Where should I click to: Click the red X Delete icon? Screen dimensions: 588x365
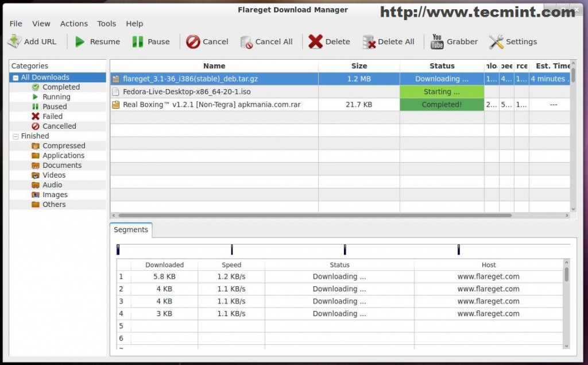(x=315, y=42)
